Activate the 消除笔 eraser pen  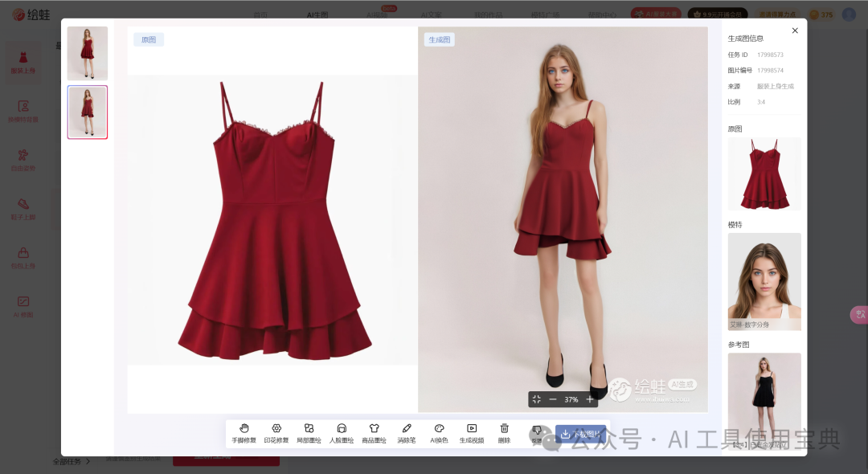(407, 432)
